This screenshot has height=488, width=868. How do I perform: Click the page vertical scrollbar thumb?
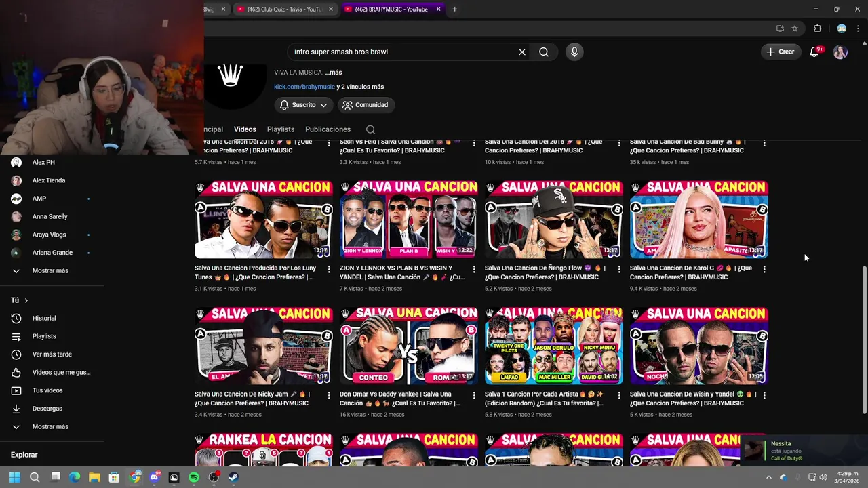(864, 340)
